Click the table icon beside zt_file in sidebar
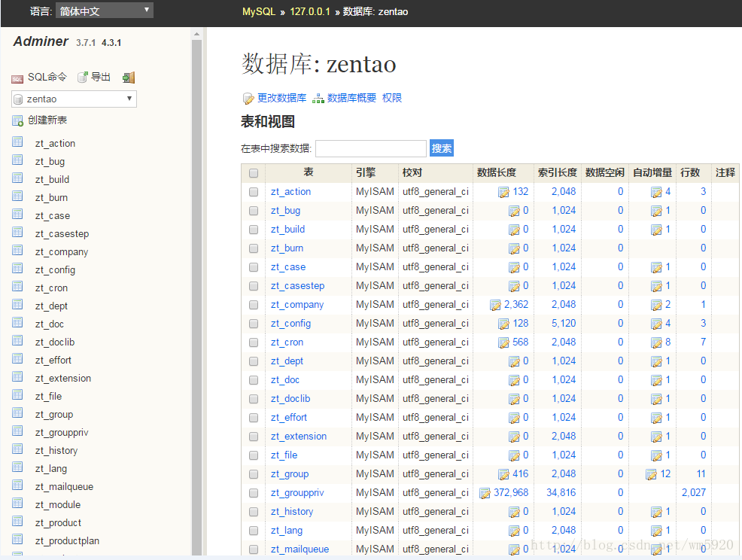This screenshot has width=742, height=560. tap(17, 395)
